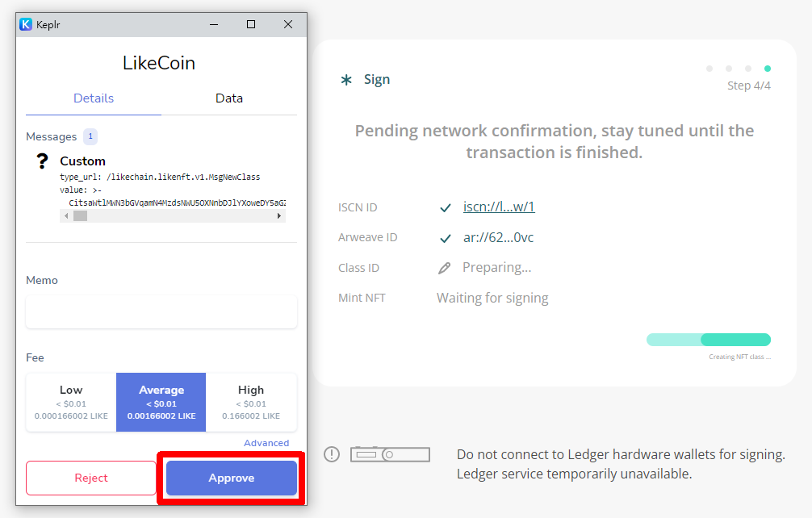Viewport: 812px width, 518px height.
Task: Approve the LikeCoin transaction
Action: point(232,478)
